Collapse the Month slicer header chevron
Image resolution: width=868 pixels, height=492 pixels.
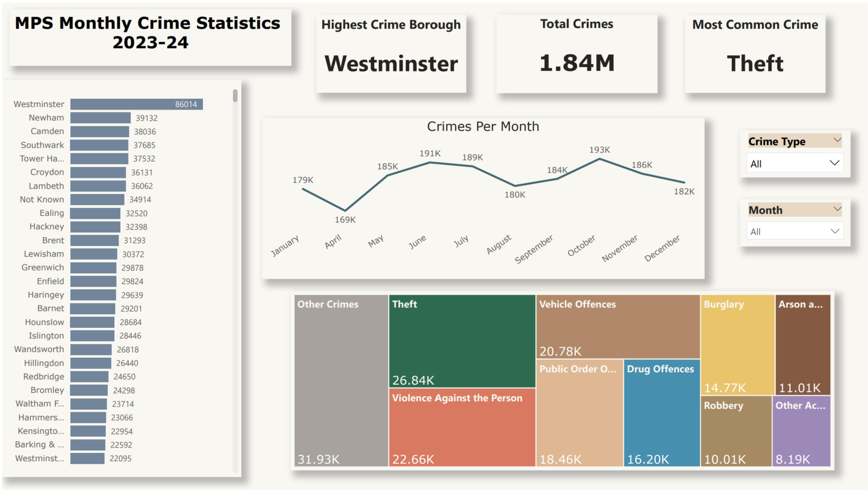pos(837,209)
